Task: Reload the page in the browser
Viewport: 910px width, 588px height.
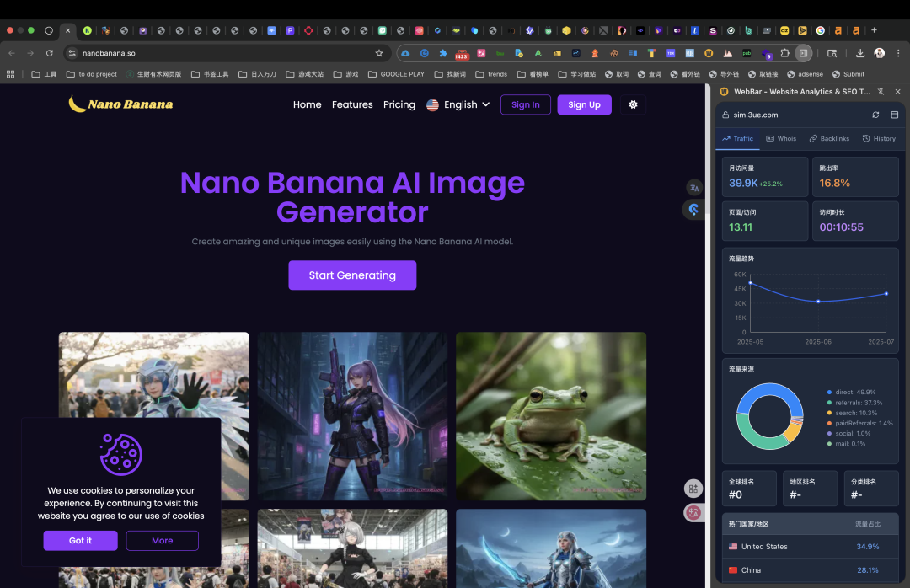Action: [x=50, y=53]
